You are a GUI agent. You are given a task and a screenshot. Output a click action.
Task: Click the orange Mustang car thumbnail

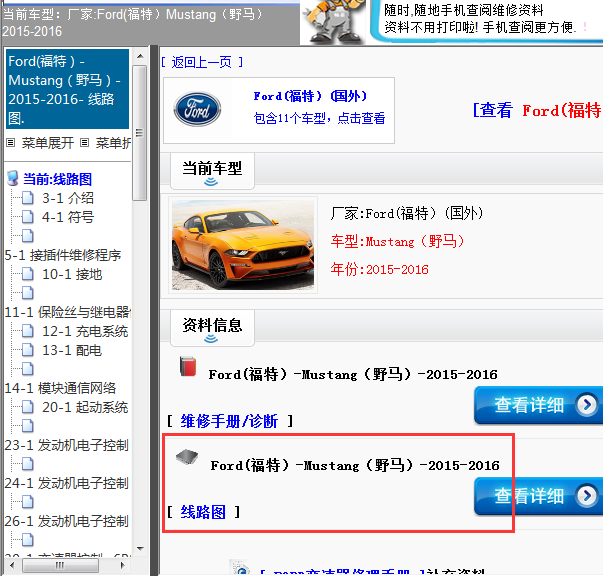click(243, 245)
